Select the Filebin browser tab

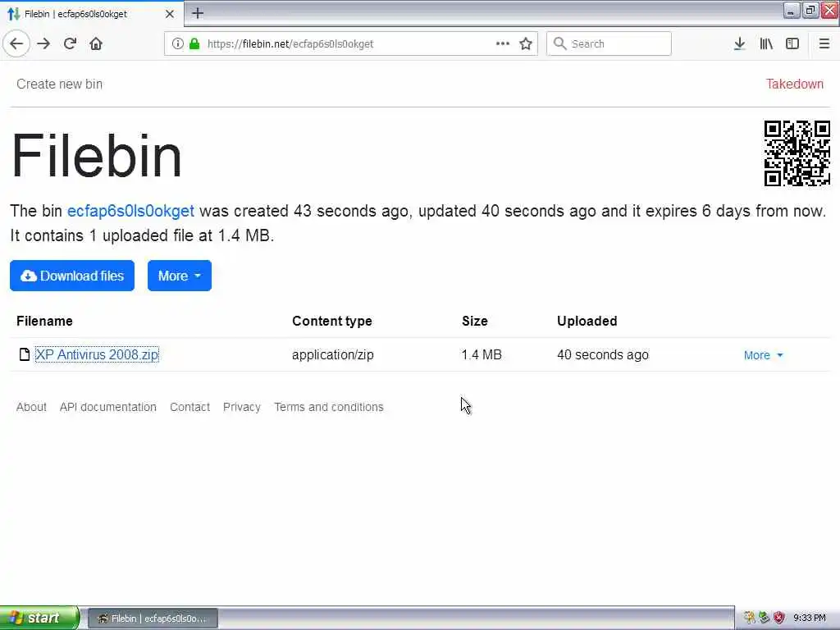coord(91,14)
